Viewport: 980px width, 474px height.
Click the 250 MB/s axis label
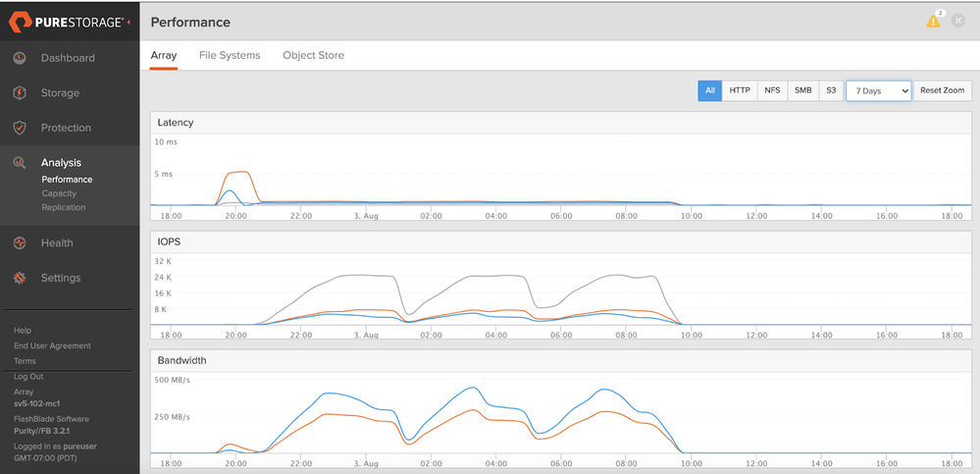click(x=173, y=416)
